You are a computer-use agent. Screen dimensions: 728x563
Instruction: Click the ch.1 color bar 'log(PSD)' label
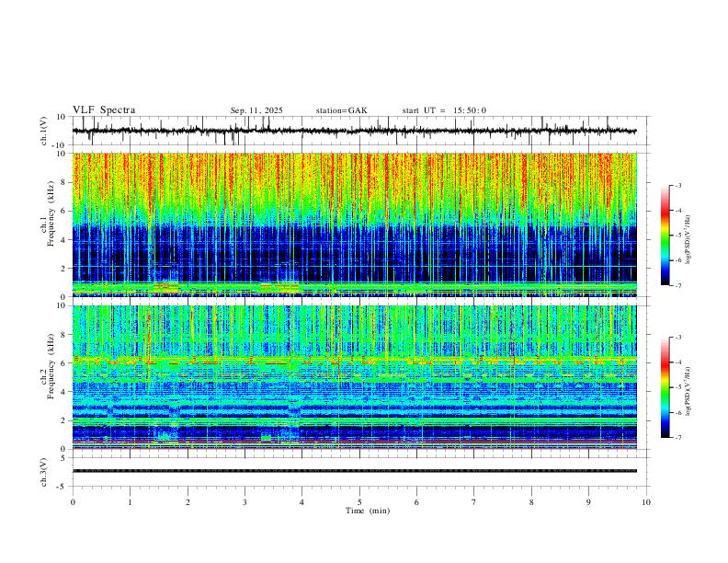click(688, 240)
